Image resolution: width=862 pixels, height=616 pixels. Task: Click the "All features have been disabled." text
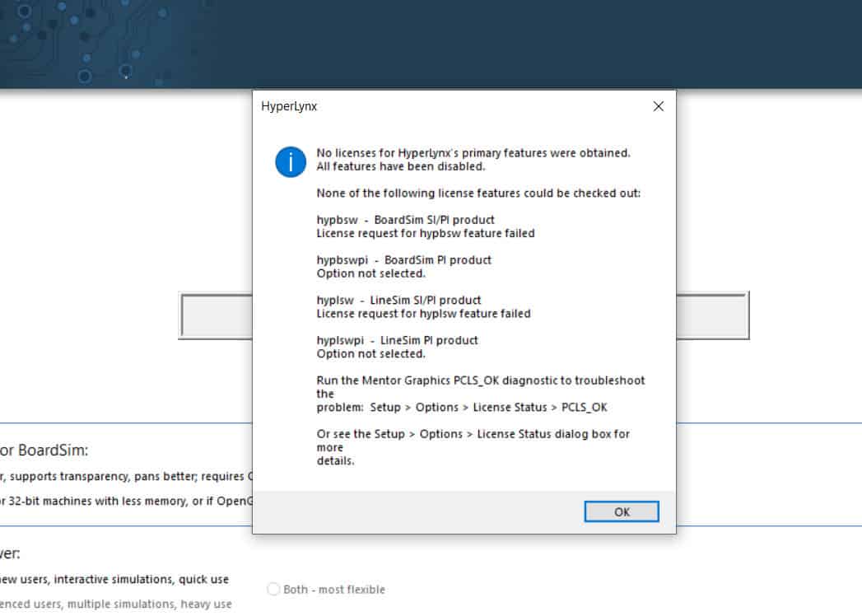pos(401,166)
